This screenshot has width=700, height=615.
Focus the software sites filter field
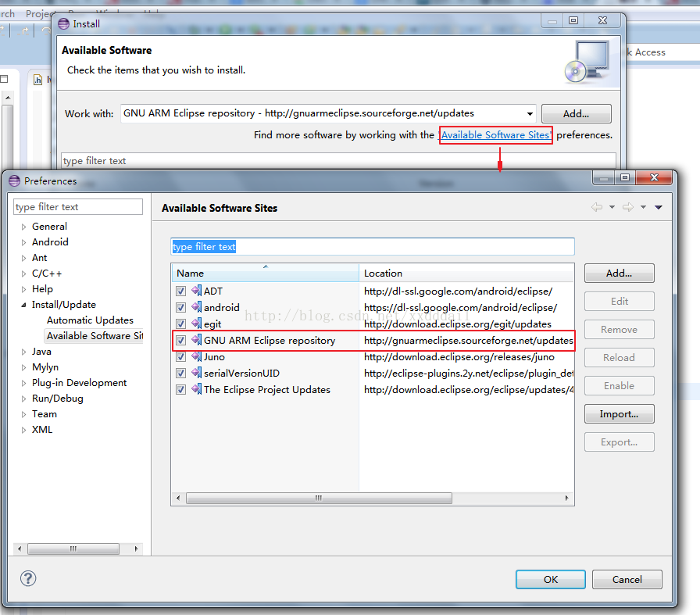coord(373,246)
